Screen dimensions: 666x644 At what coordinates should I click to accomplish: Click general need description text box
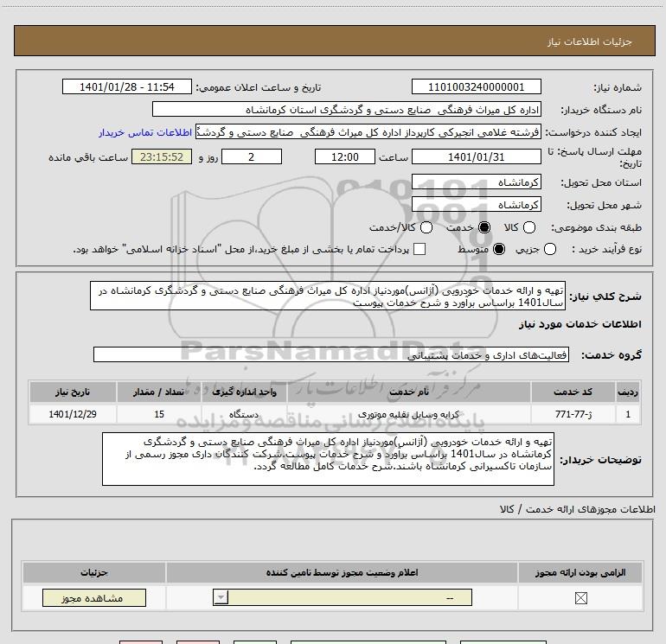328,296
